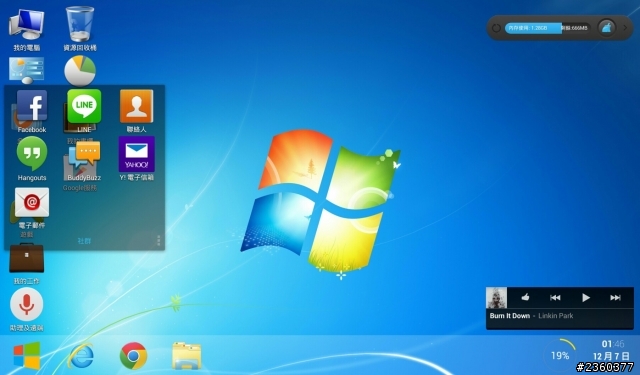
Task: Open the Hangouts app
Action: click(x=32, y=153)
